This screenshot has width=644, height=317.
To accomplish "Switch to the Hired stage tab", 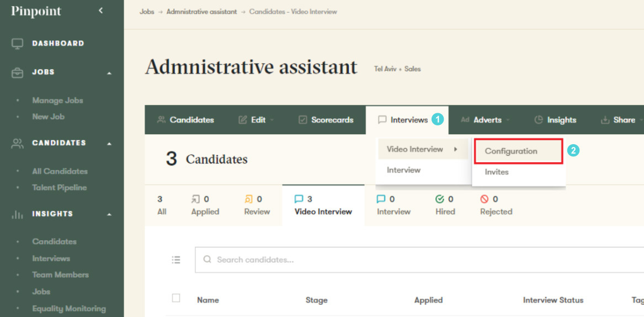I will coord(445,205).
